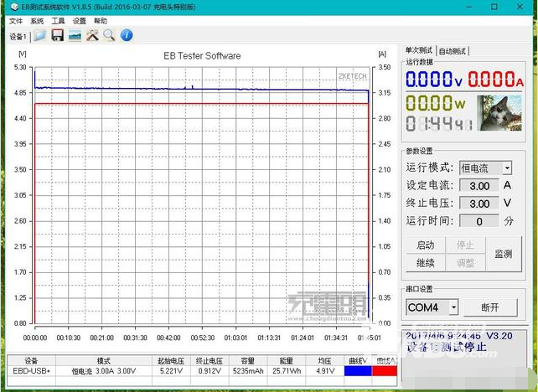
Task: Click the EB Tester Software chart title
Action: click(x=202, y=55)
